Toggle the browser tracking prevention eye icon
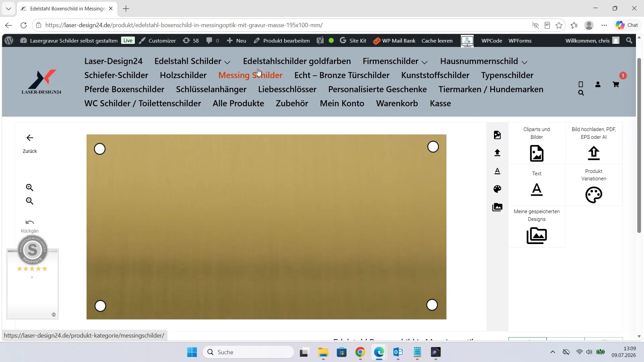644x362 pixels. pyautogui.click(x=535, y=25)
